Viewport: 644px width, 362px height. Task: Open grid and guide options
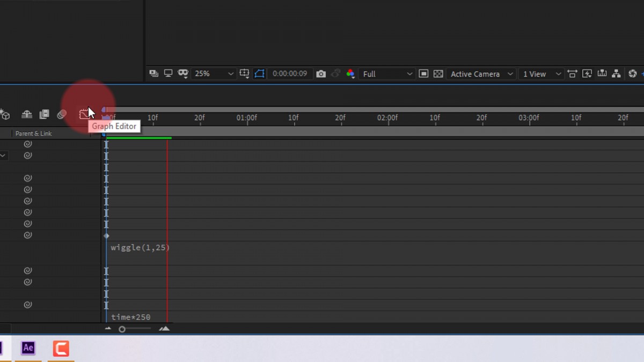point(244,73)
